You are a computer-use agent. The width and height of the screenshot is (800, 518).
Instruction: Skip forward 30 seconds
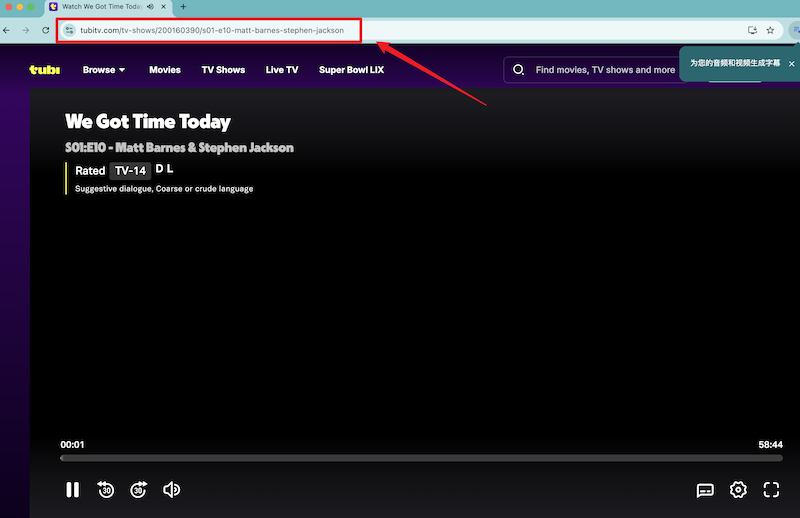(138, 490)
